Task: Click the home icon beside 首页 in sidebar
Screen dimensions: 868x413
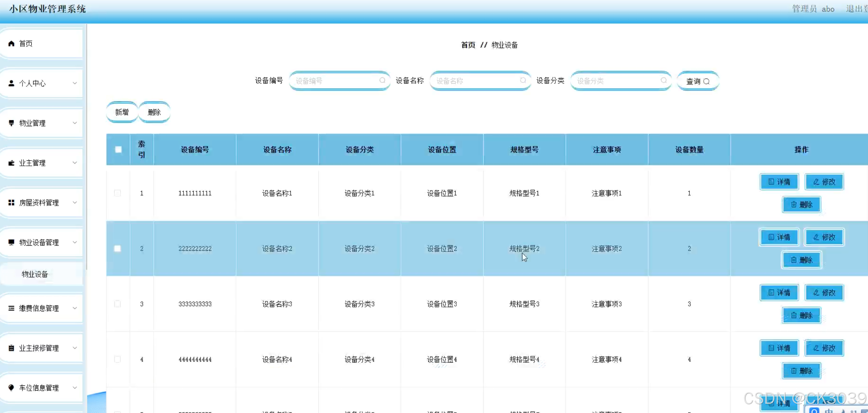Action: 11,43
